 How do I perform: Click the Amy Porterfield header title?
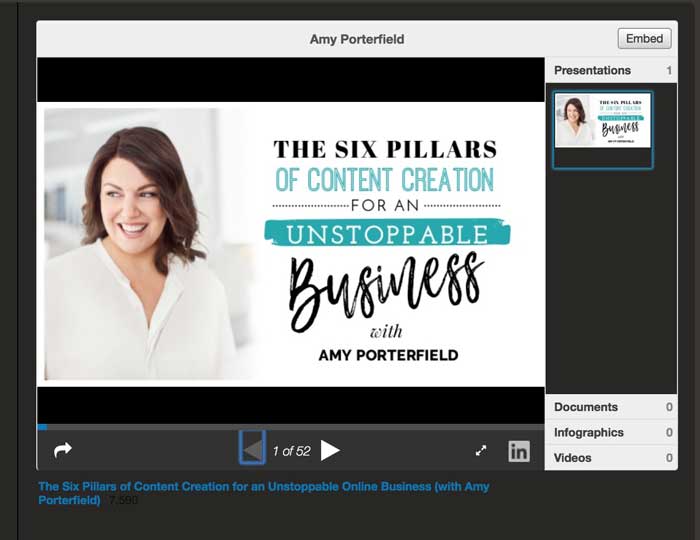357,39
